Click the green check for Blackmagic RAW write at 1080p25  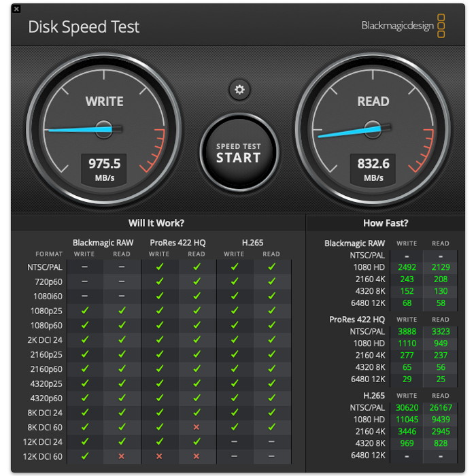click(x=84, y=311)
